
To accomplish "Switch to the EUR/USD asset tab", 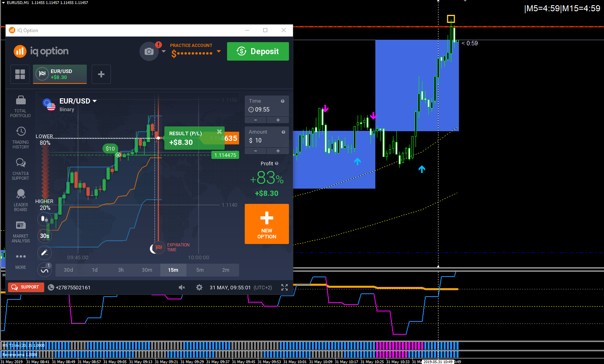I will pos(60,74).
